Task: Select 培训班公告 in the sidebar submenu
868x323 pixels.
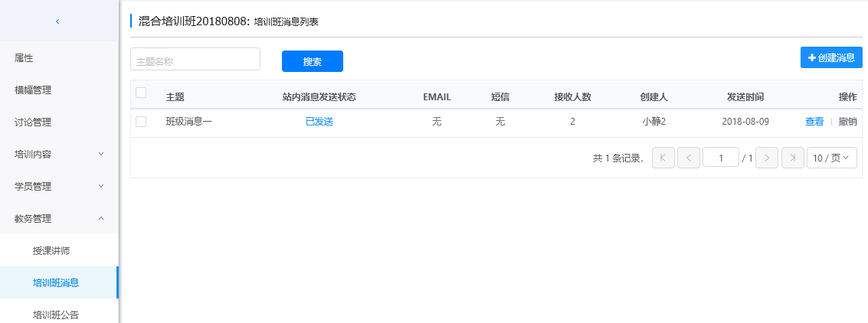Action: click(56, 315)
